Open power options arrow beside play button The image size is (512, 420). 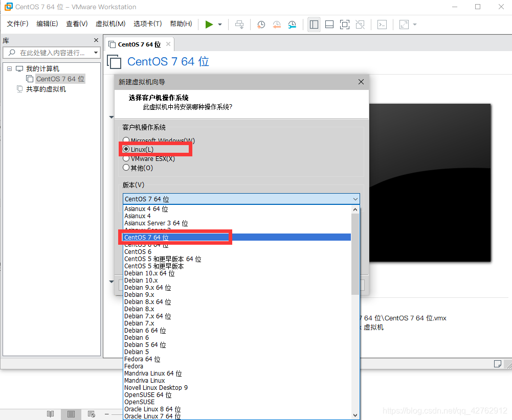pos(220,25)
